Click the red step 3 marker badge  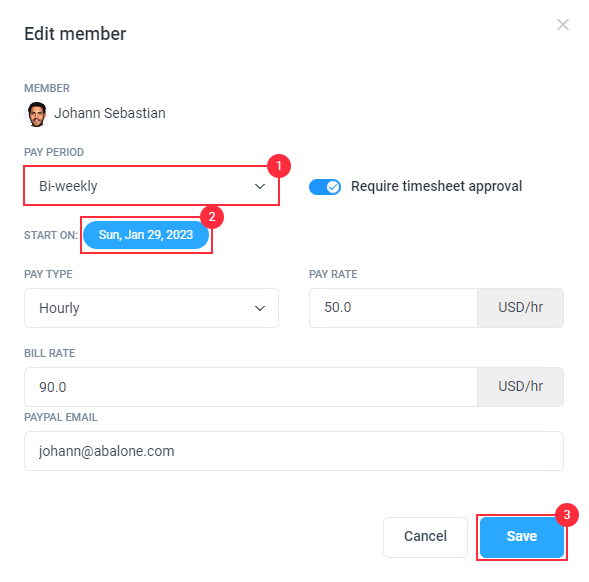coord(567,515)
